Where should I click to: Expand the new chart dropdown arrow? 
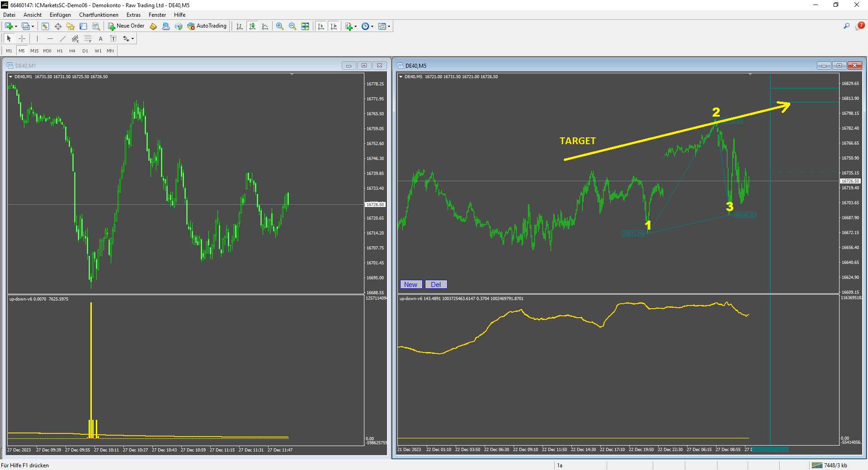click(x=16, y=26)
